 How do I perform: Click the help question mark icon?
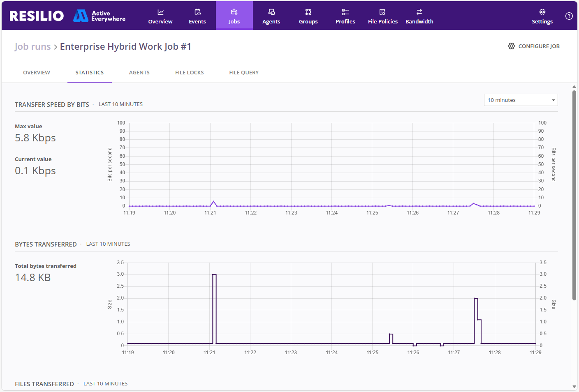coord(569,16)
